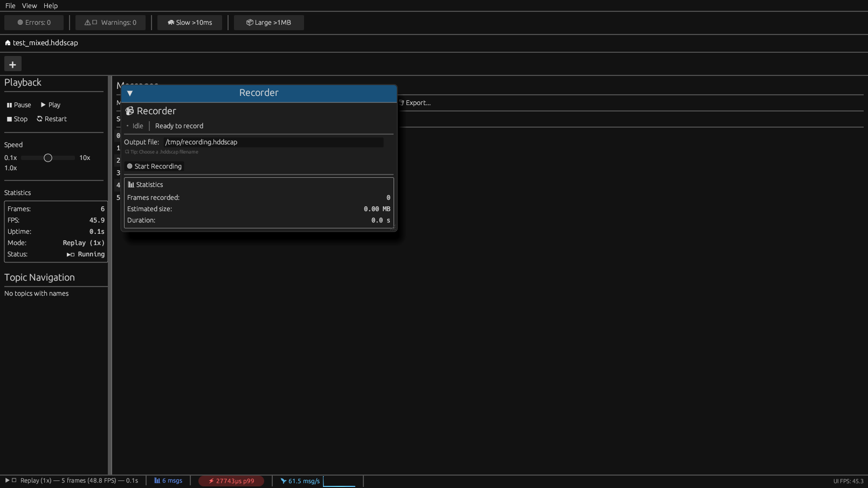Stop the replay playback
Image resolution: width=868 pixels, height=488 pixels.
pos(17,119)
